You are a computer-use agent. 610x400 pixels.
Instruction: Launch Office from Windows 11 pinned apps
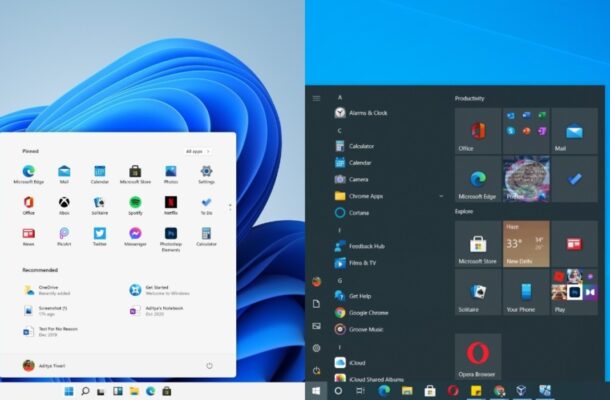28,205
